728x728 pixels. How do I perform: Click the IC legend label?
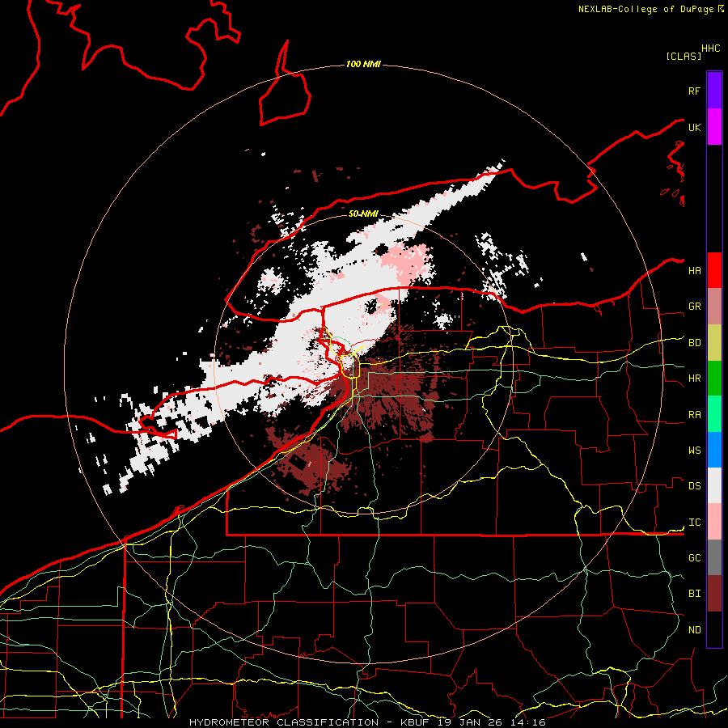[x=694, y=523]
